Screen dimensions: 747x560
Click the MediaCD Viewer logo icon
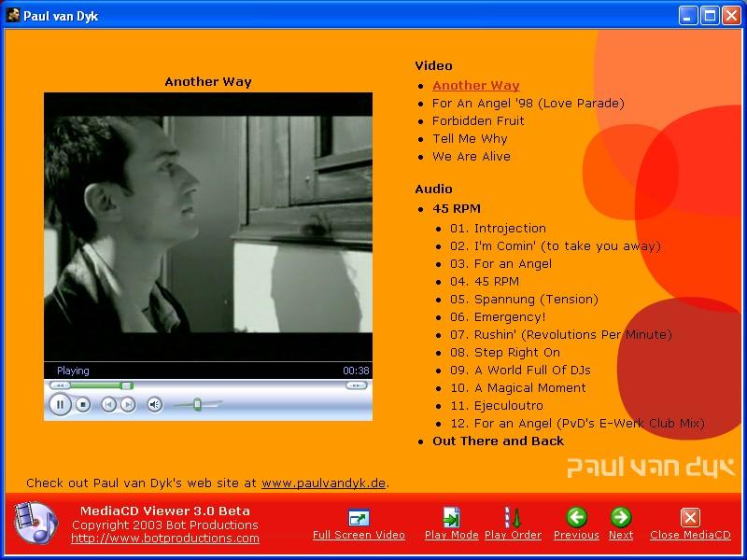pyautogui.click(x=35, y=523)
